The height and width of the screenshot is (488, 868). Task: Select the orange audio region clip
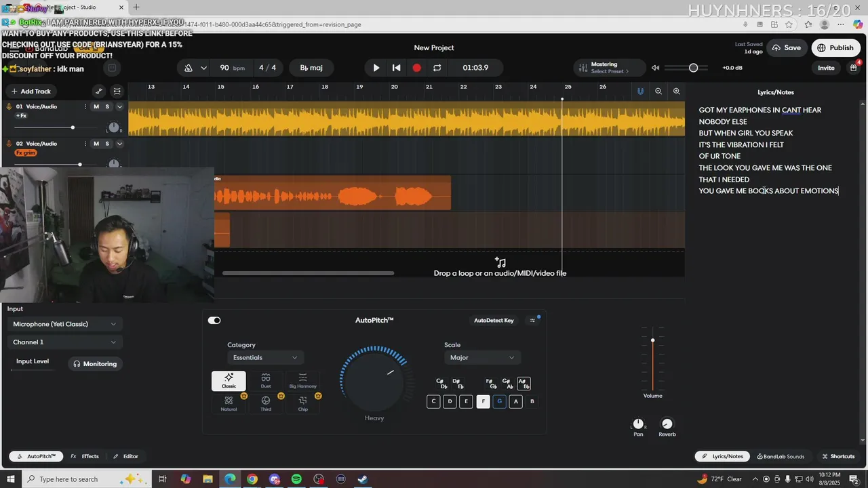pos(332,193)
